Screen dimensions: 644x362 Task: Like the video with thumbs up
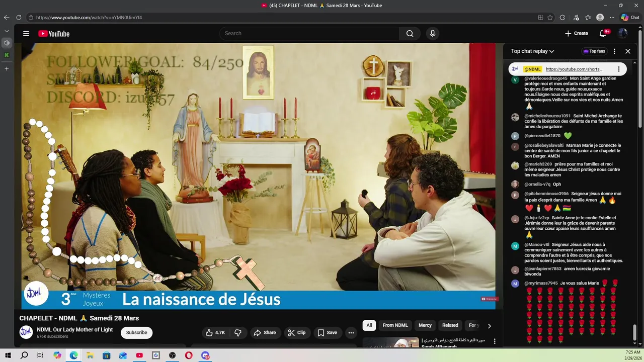[215, 332]
